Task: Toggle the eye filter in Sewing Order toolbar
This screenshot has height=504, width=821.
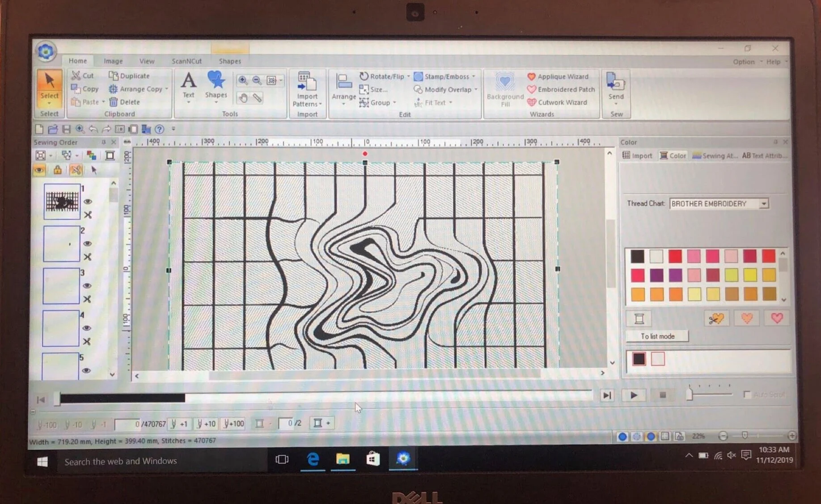Action: pyautogui.click(x=39, y=170)
